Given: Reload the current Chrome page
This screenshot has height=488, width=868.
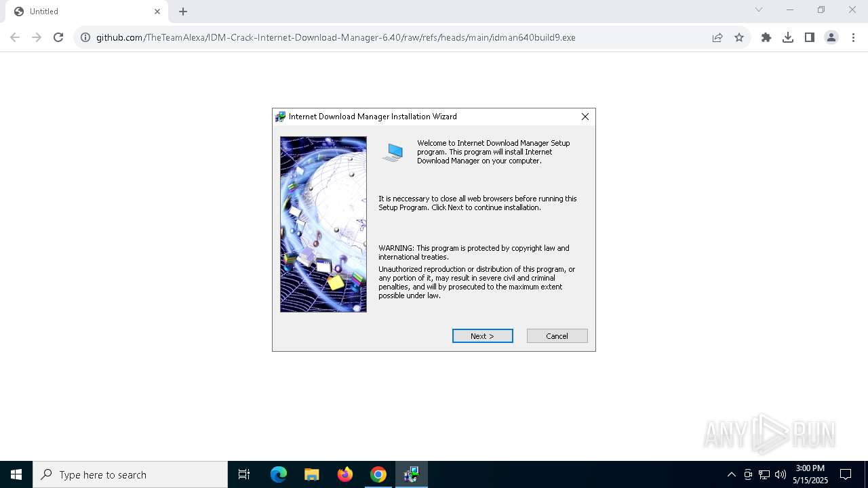Looking at the screenshot, I should pos(58,37).
